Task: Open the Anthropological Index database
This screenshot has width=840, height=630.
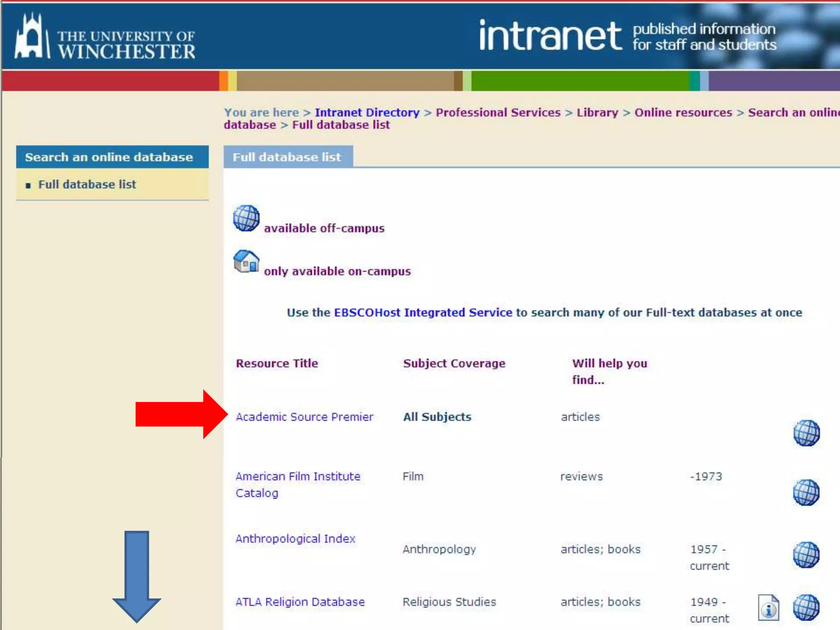Action: [x=295, y=539]
